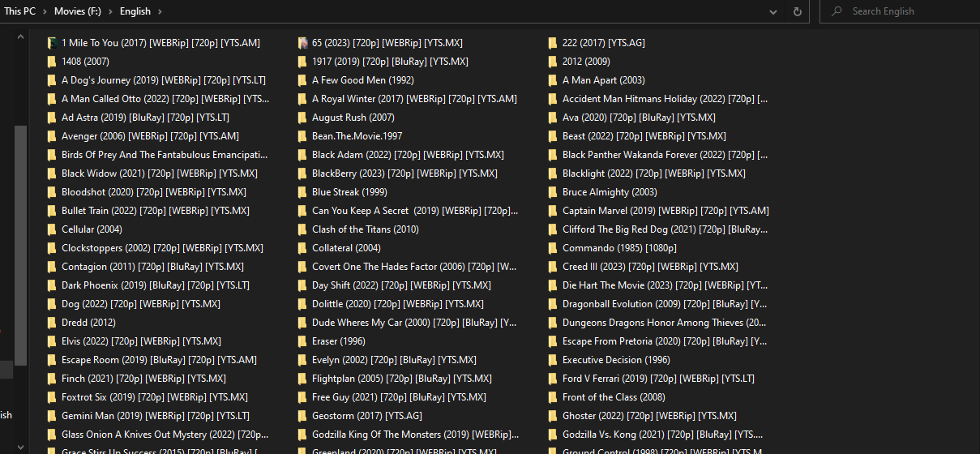The width and height of the screenshot is (980, 454).
Task: Expand the chevron after This PC
Action: [x=46, y=11]
